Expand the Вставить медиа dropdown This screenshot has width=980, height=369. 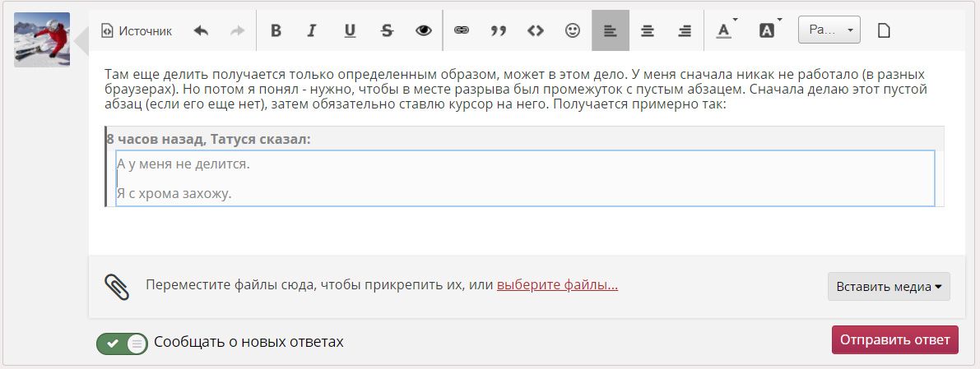tap(889, 287)
